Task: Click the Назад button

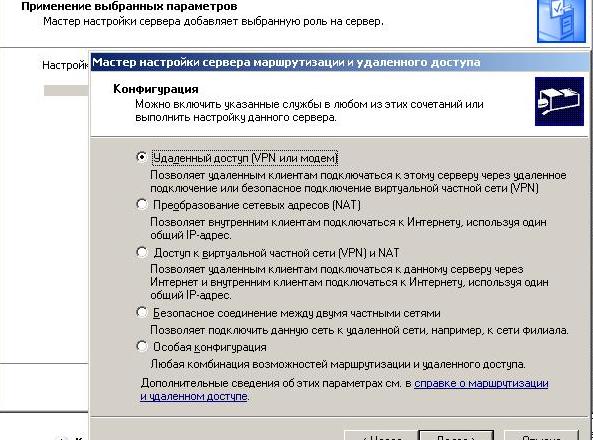Action: [382, 435]
